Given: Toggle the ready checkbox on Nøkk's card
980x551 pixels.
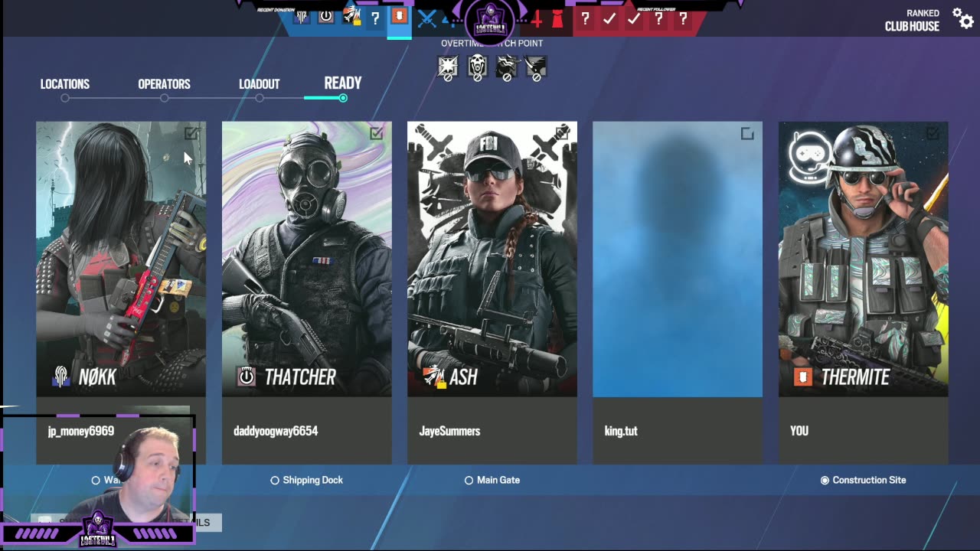Looking at the screenshot, I should (x=191, y=134).
